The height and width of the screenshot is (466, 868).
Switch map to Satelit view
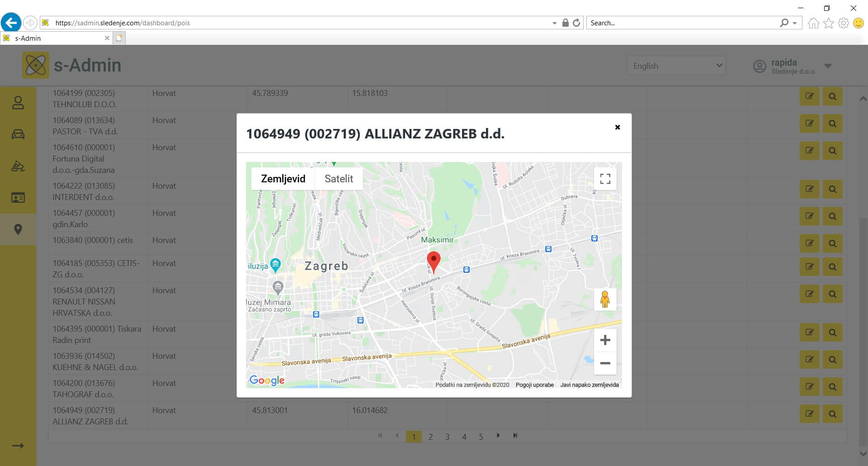click(x=339, y=179)
